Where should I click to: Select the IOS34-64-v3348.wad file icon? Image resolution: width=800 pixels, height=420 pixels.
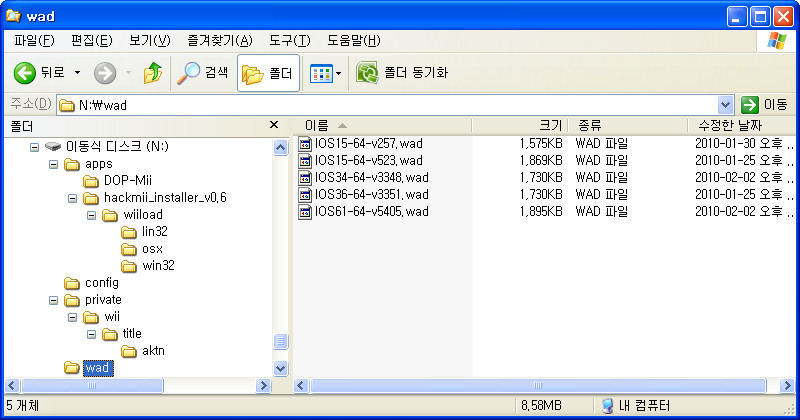305,178
